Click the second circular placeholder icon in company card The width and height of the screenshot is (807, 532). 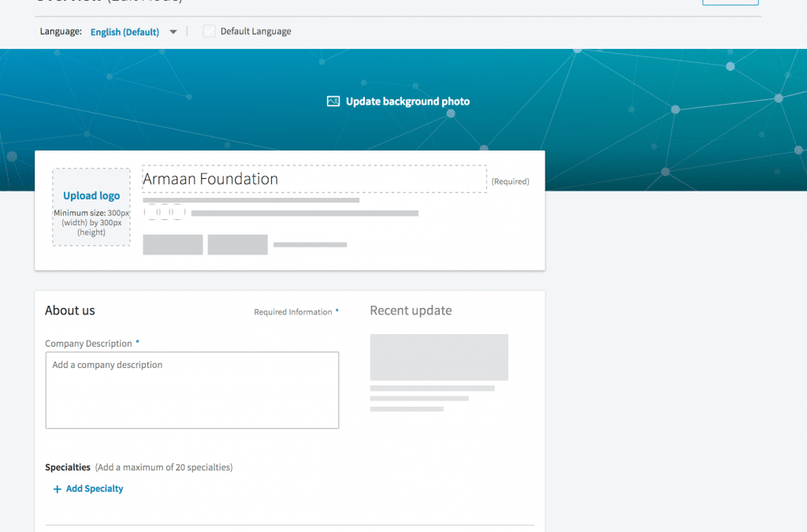(x=164, y=212)
